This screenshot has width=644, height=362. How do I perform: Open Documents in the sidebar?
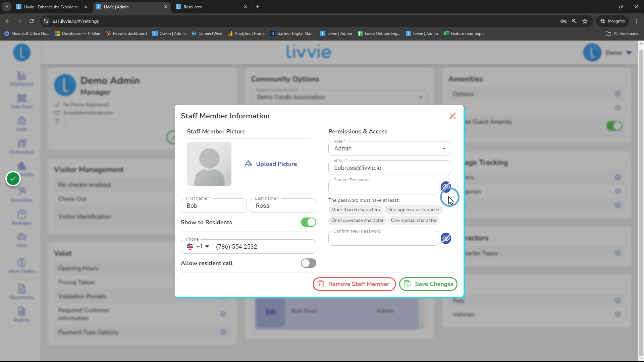pyautogui.click(x=21, y=292)
